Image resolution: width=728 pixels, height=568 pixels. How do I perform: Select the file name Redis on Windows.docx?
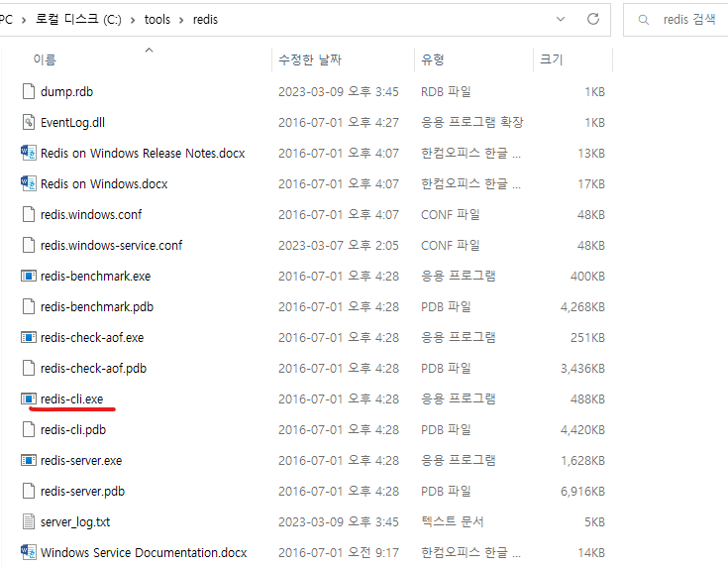[104, 183]
